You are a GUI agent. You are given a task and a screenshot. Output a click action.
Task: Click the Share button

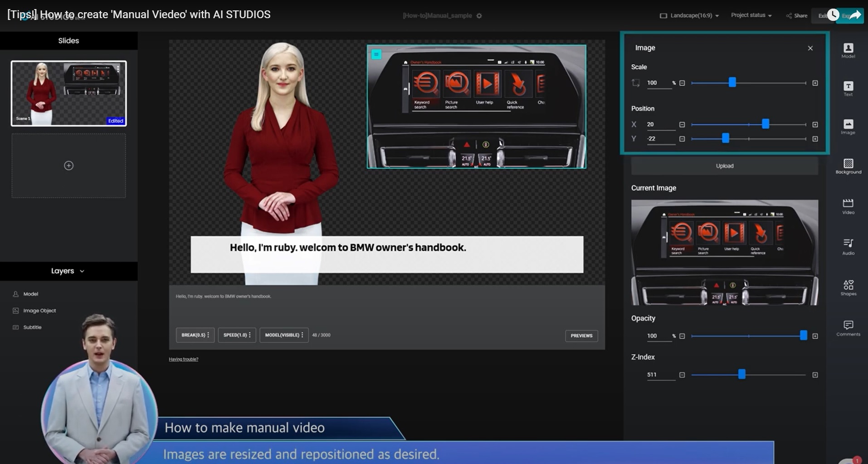click(x=797, y=15)
